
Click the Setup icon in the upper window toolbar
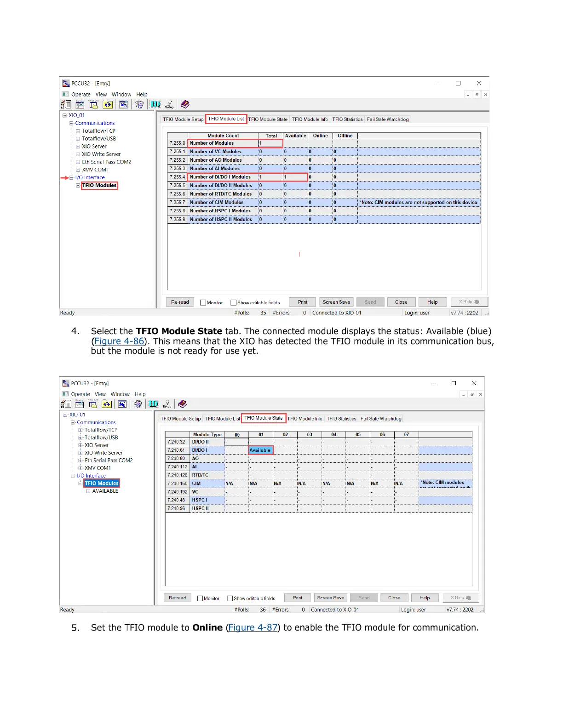point(169,105)
